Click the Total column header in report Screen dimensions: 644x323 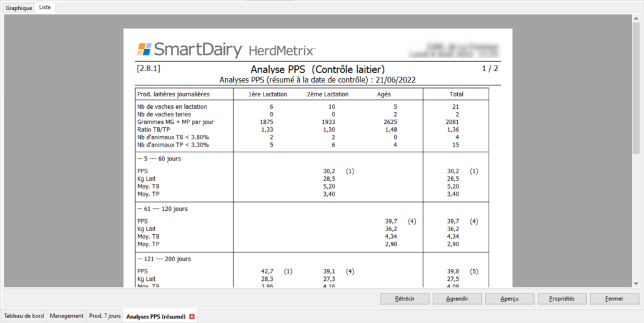455,94
